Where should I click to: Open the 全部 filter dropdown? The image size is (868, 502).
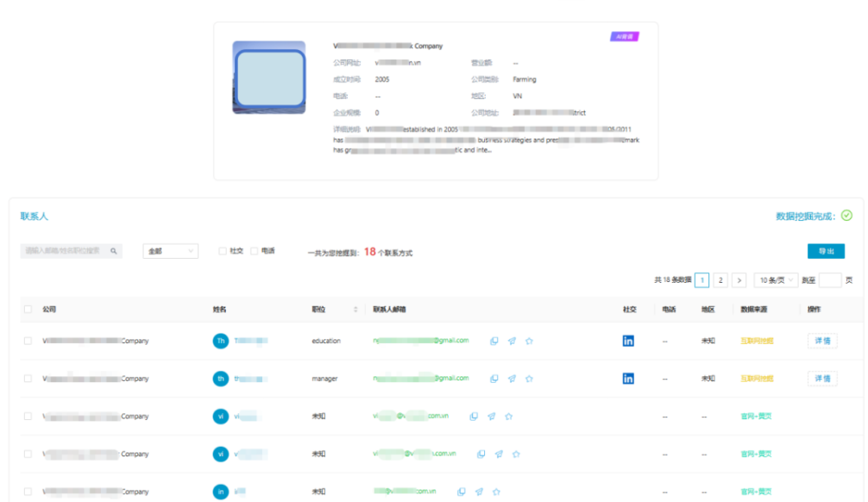[x=170, y=251]
